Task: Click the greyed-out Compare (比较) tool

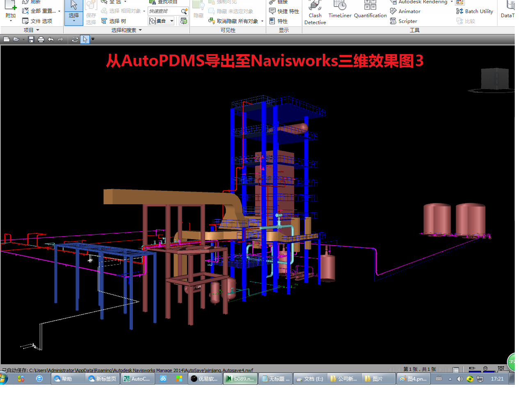Action: [466, 21]
